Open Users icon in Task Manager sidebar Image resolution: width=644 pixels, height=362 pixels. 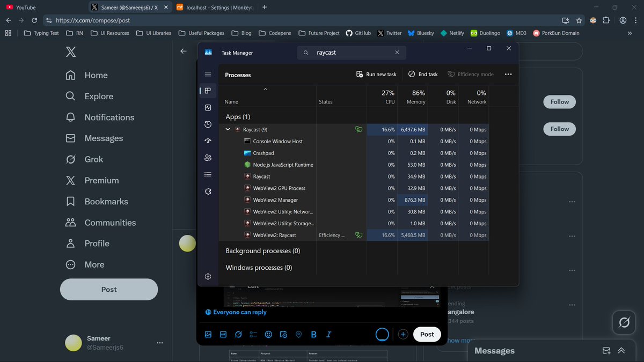coord(208,158)
